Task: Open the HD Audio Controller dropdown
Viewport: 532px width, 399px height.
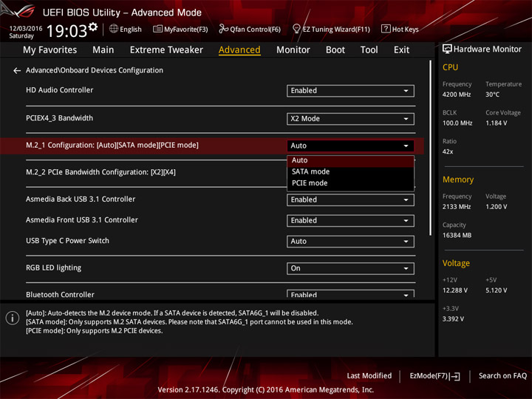Action: coord(350,91)
